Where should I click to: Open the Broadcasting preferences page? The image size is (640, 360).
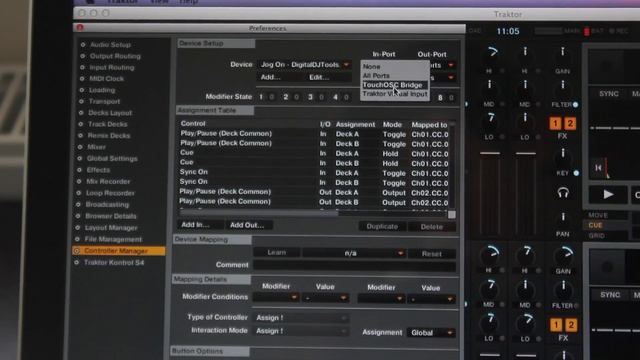(107, 204)
